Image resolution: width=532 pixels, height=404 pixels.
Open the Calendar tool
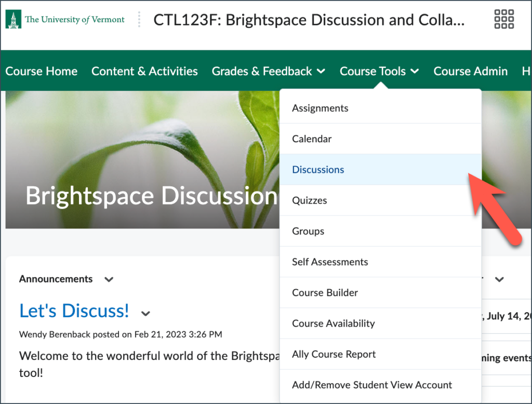click(312, 139)
